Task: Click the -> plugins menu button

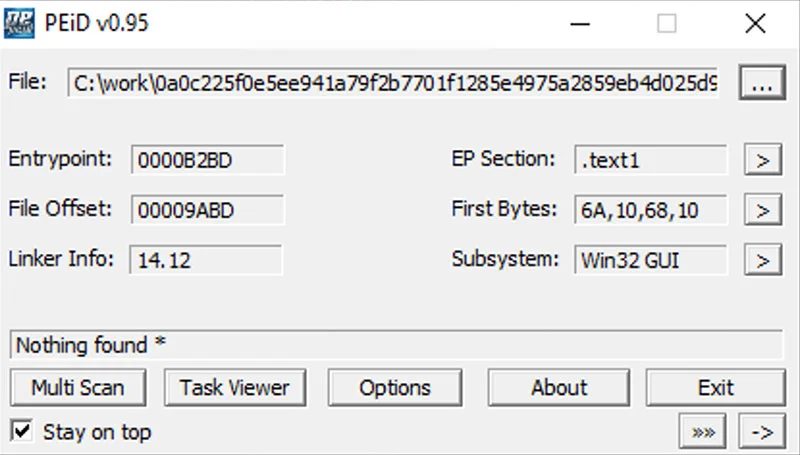Action: coord(762,432)
